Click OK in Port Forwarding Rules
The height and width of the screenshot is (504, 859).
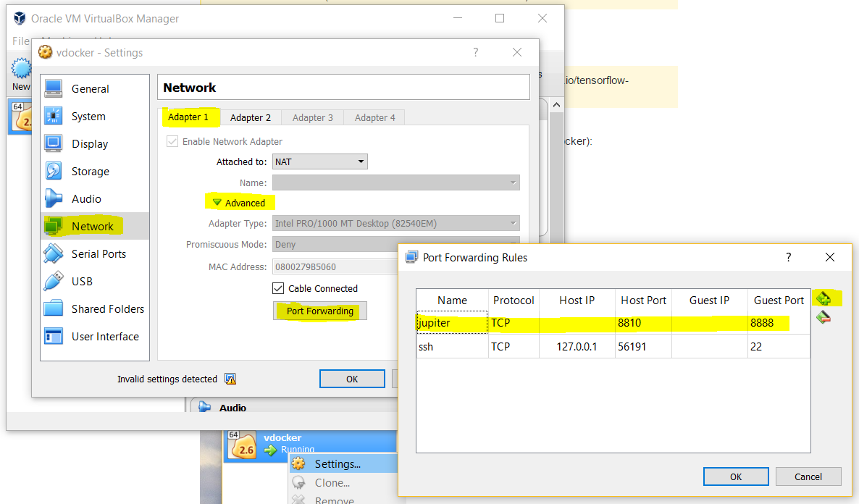coord(736,476)
